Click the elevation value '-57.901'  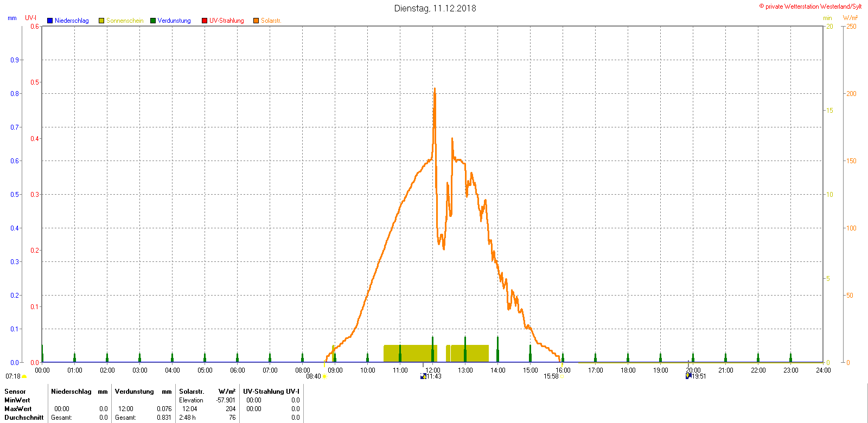coord(226,400)
